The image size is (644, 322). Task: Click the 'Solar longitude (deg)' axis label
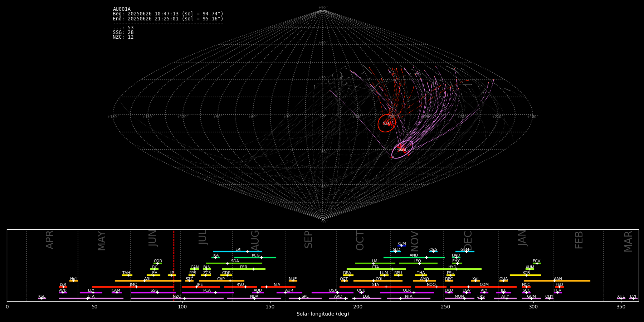pyautogui.click(x=323, y=314)
